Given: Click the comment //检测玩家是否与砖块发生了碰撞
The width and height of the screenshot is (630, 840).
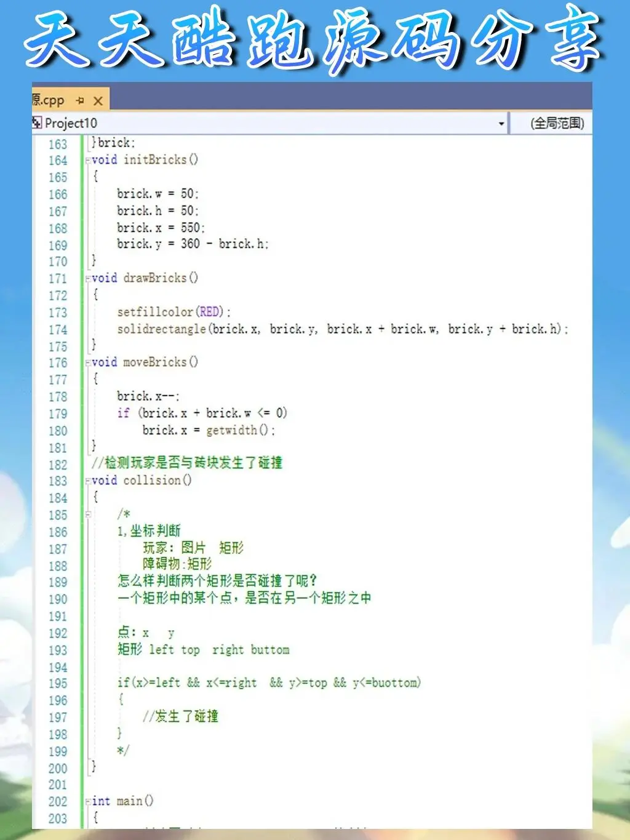Looking at the screenshot, I should (187, 463).
